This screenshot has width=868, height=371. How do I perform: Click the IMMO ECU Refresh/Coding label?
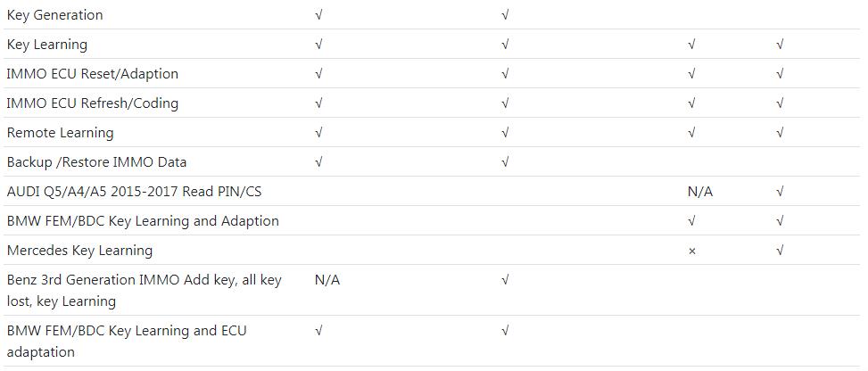[93, 103]
